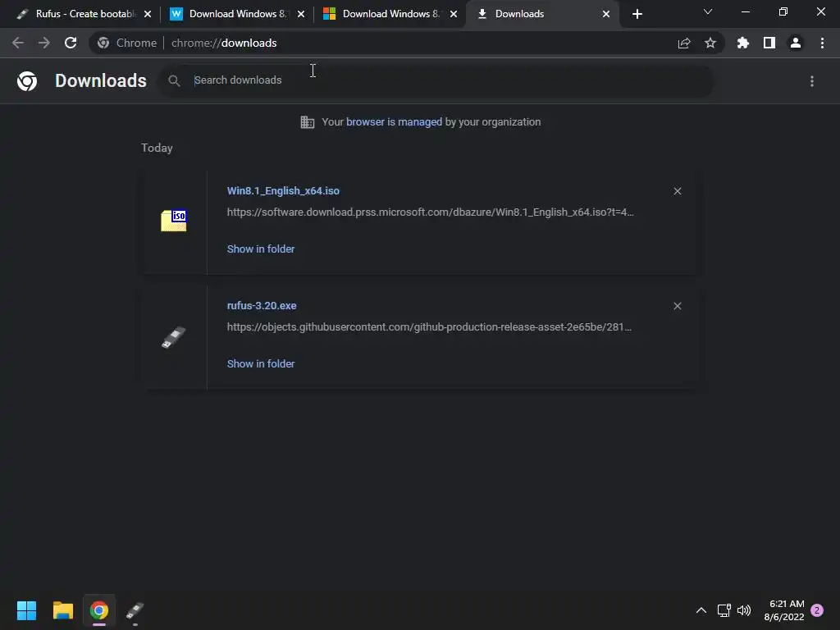The image size is (840, 630).
Task: Click the magnifier icon in search downloads
Action: [174, 81]
